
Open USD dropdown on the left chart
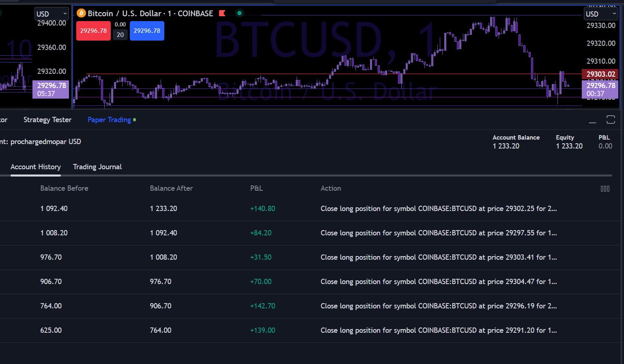[x=52, y=14]
